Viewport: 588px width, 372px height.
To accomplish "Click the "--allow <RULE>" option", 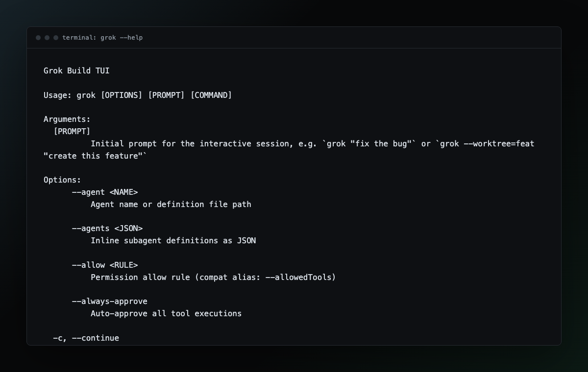I will tap(105, 265).
